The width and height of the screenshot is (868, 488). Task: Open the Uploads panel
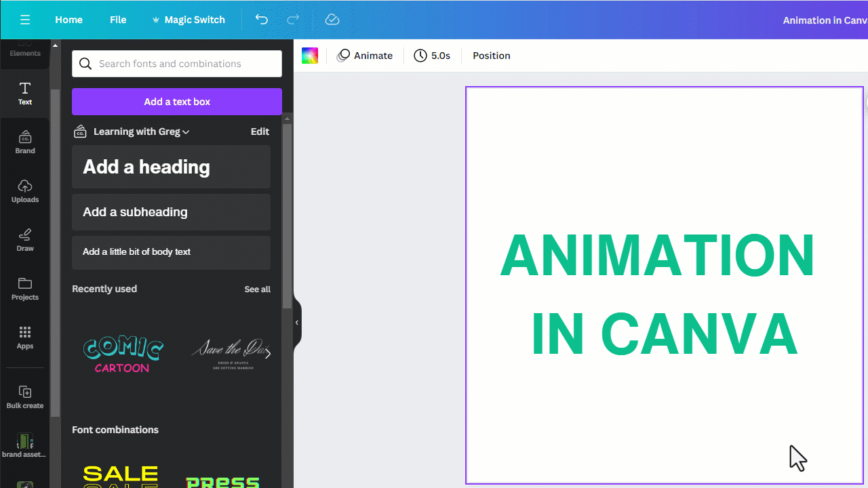(25, 190)
